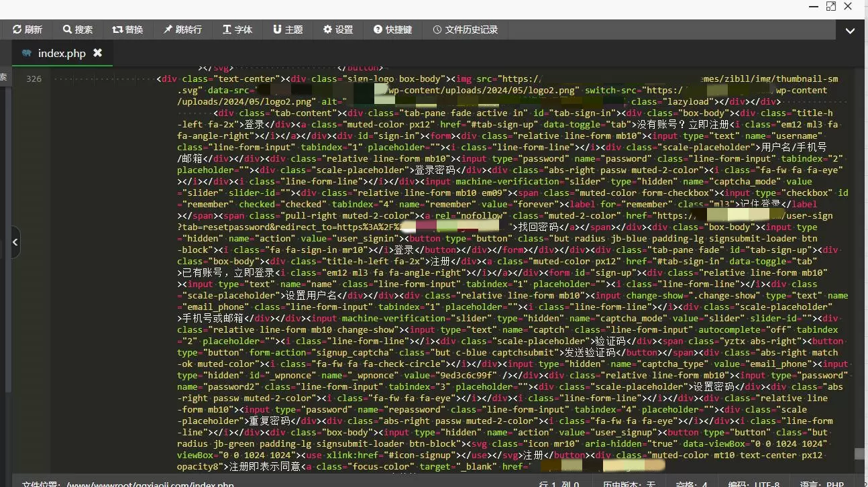Click the 空格 4 indentation status entry

[x=692, y=484]
